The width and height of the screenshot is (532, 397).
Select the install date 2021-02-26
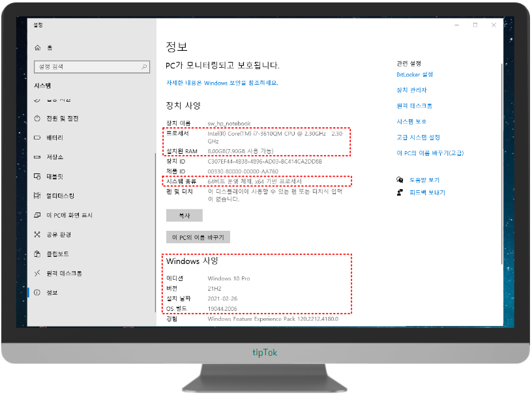coord(222,299)
